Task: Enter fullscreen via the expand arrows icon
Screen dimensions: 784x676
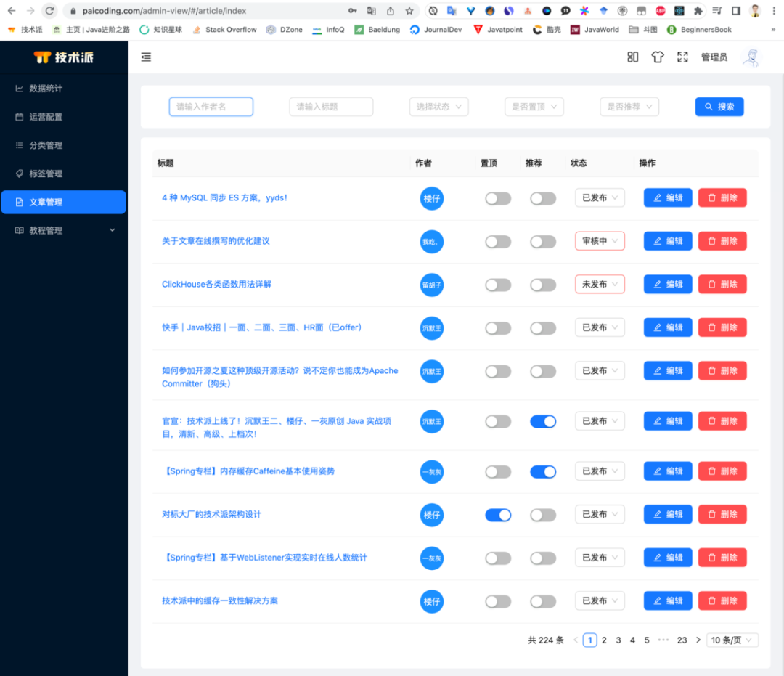Action: (x=682, y=57)
